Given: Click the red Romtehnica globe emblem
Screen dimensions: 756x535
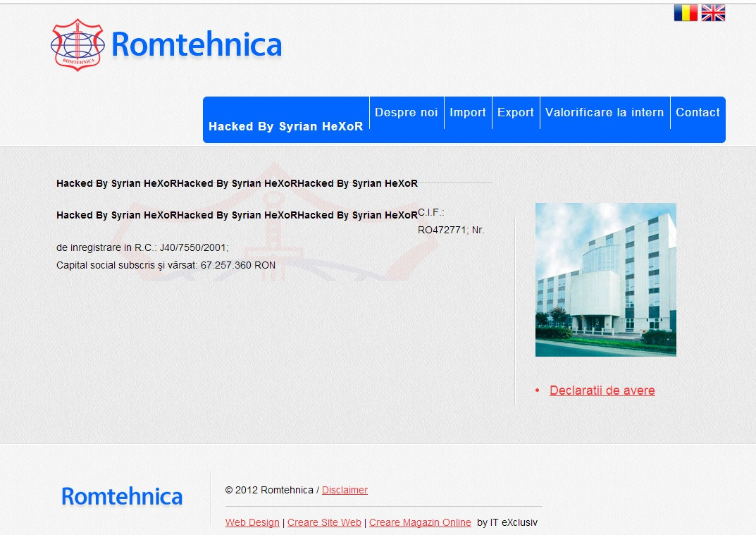Looking at the screenshot, I should (x=77, y=45).
